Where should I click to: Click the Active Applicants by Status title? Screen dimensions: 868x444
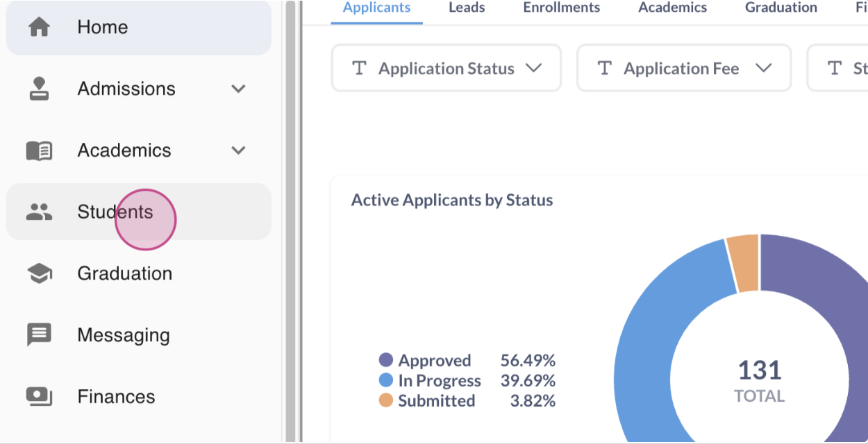pos(452,200)
